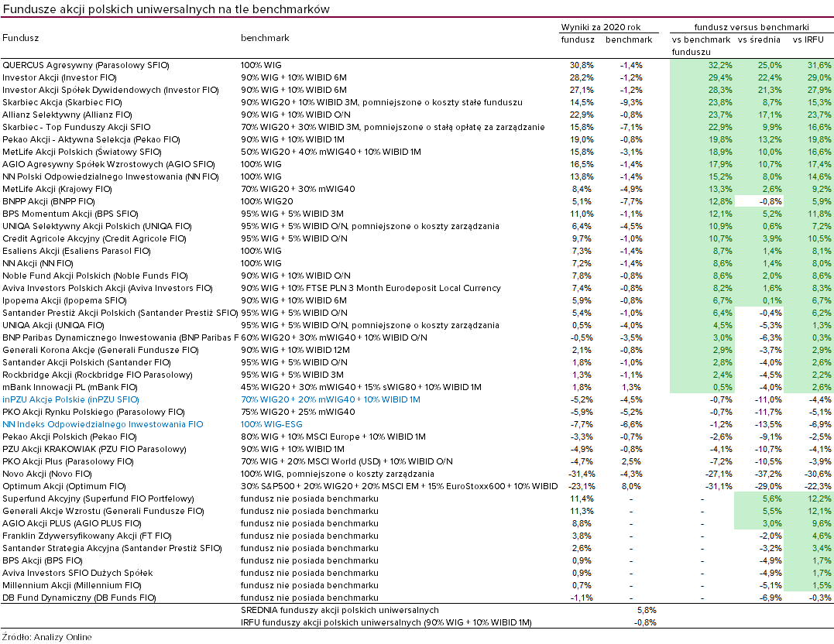This screenshot has height=644, width=834.
Task: Open NN Indeks Odpowiedzialnego Inwestowania FIO link
Action: tap(103, 424)
